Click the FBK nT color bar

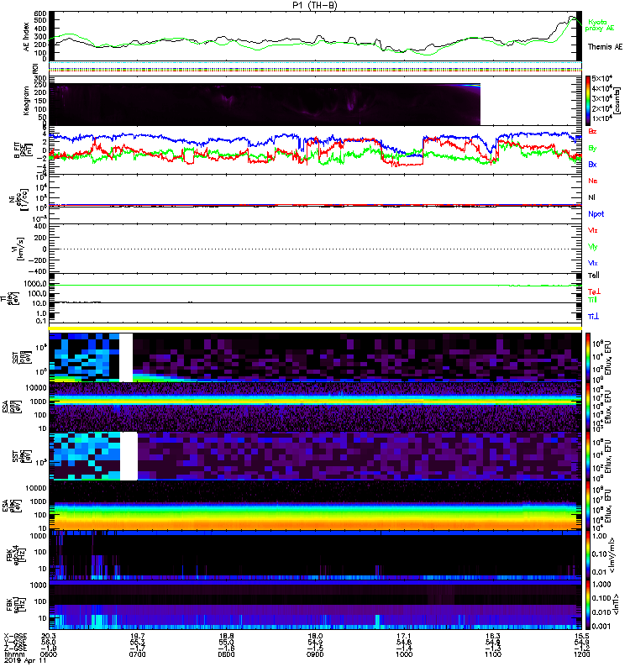pos(588,605)
